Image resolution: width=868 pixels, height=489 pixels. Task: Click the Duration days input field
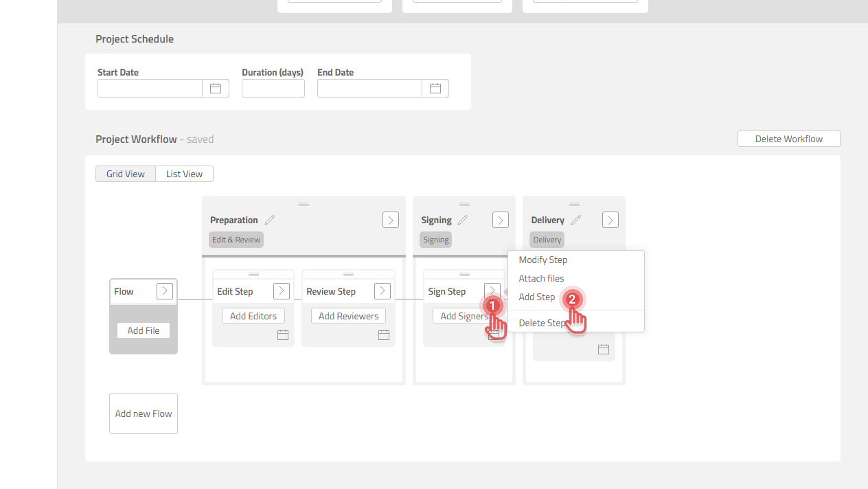point(273,88)
